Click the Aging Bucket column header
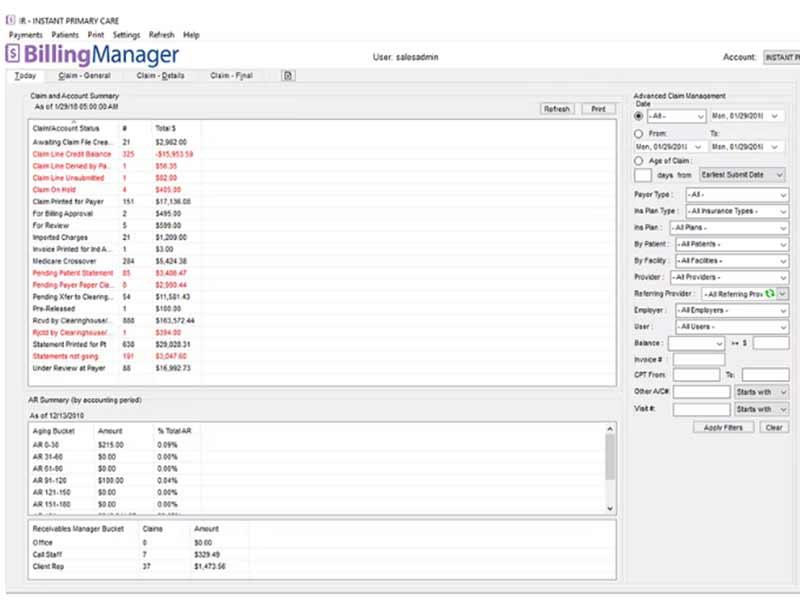This screenshot has height=600, width=800. (x=62, y=431)
